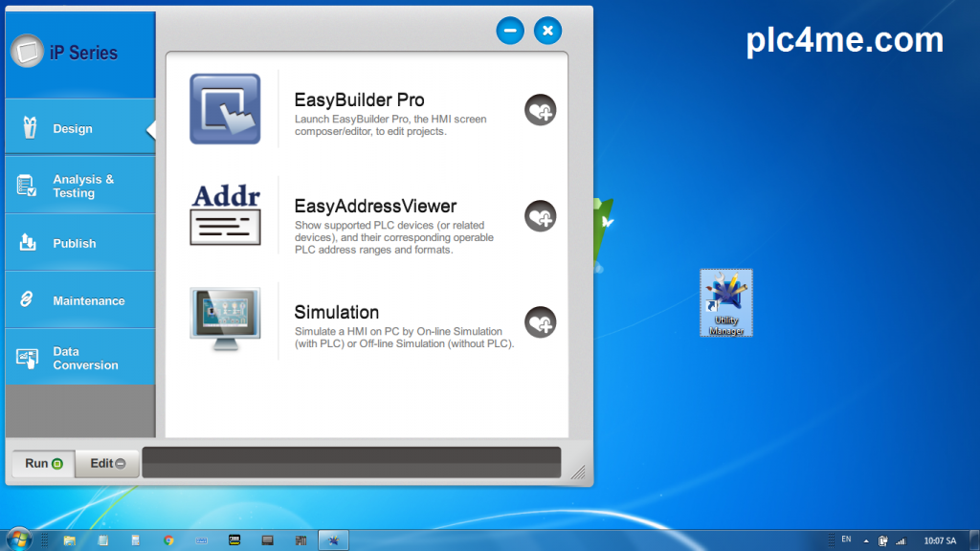Add EasyBuilder Pro to favorites
Image resolution: width=980 pixels, height=551 pixels.
[540, 110]
